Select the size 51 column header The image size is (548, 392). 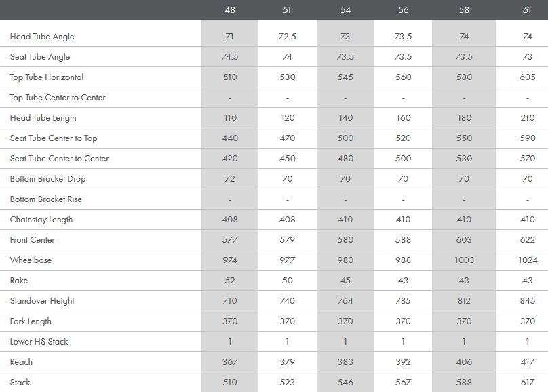click(x=288, y=10)
